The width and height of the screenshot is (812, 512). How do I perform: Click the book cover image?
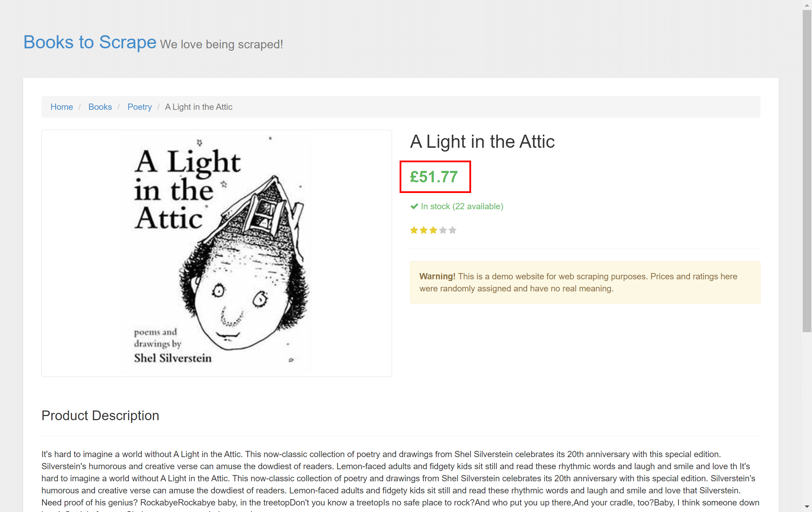click(x=217, y=253)
